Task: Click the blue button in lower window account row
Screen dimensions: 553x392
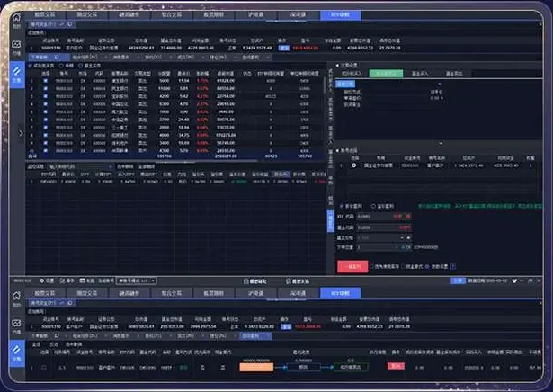Action: 286,326
